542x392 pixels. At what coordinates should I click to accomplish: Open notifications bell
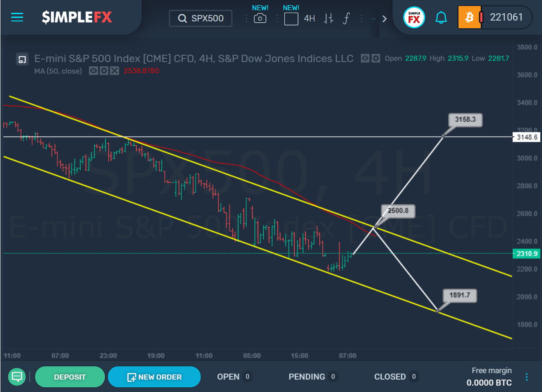[x=441, y=18]
